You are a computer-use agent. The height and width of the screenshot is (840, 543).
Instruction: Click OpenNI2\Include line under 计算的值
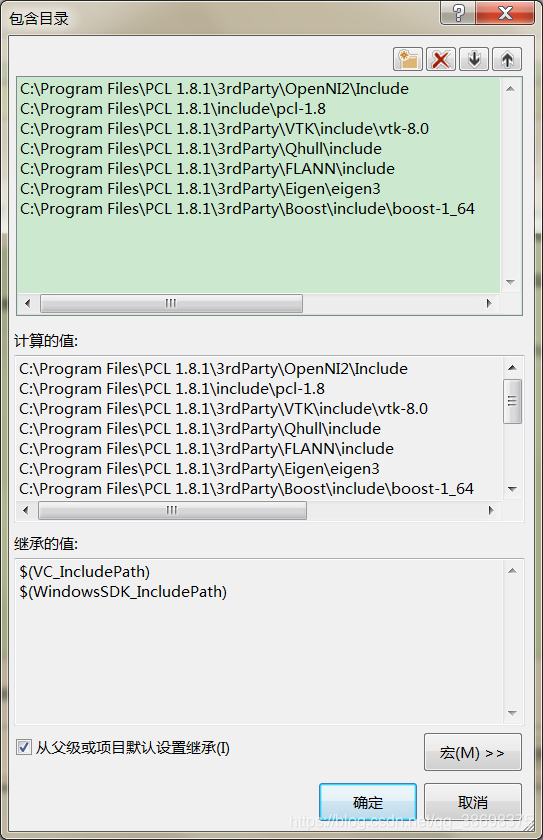click(213, 369)
